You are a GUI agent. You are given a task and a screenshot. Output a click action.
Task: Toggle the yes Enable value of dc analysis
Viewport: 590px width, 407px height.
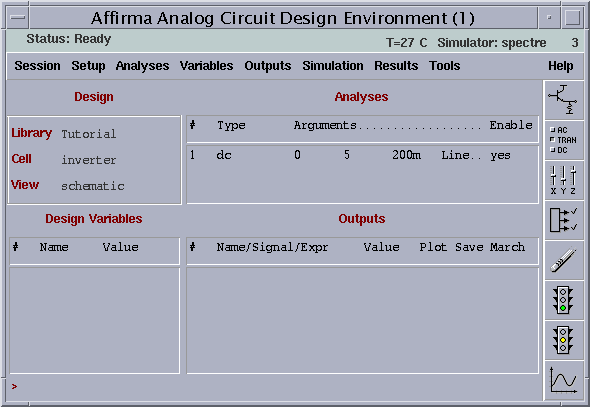tap(500, 155)
